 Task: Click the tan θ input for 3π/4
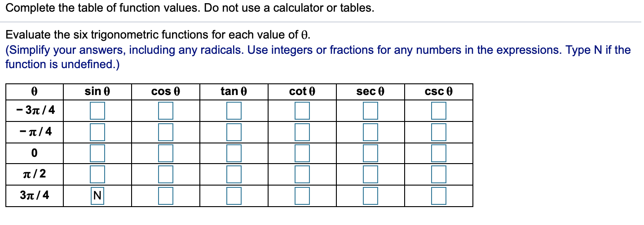coord(234,195)
